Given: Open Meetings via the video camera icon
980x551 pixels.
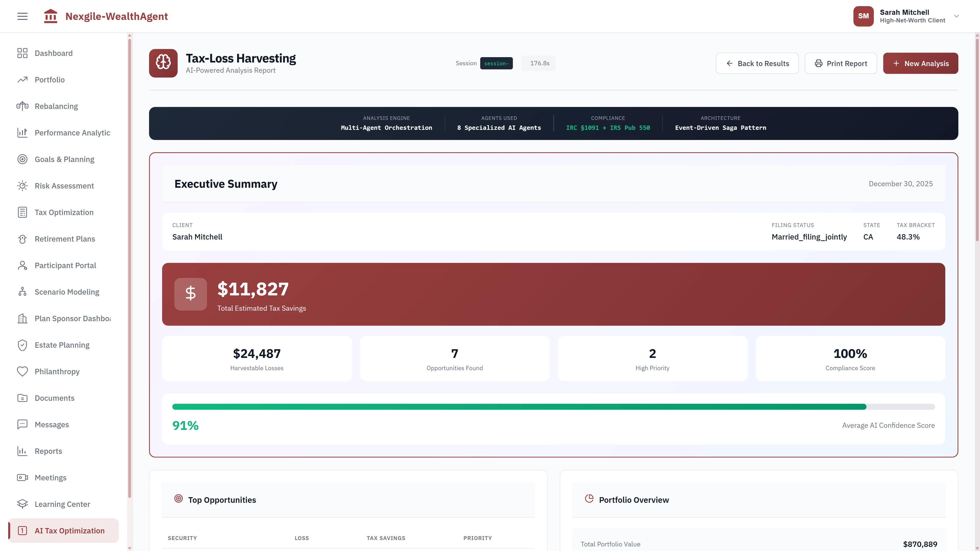Looking at the screenshot, I should pos(22,478).
